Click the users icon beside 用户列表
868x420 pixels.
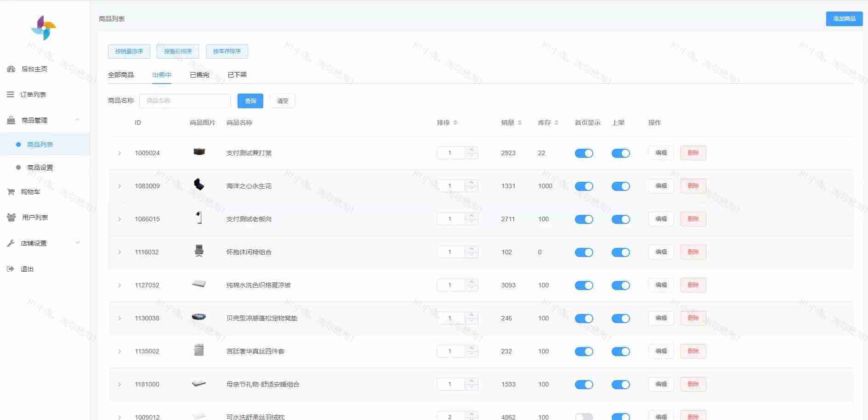point(11,218)
